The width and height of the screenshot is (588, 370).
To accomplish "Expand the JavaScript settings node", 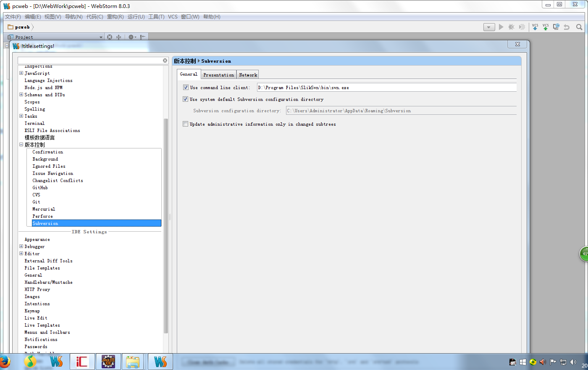I will [21, 73].
